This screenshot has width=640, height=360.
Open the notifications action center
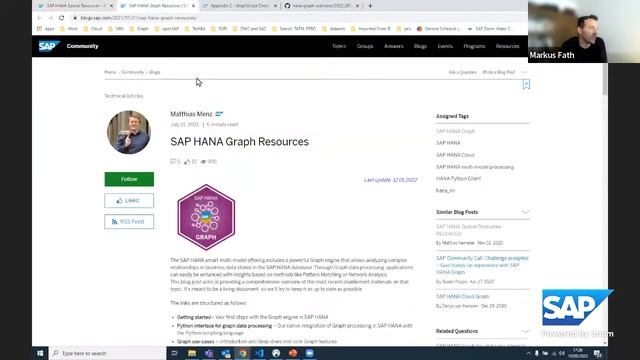pyautogui.click(x=598, y=353)
